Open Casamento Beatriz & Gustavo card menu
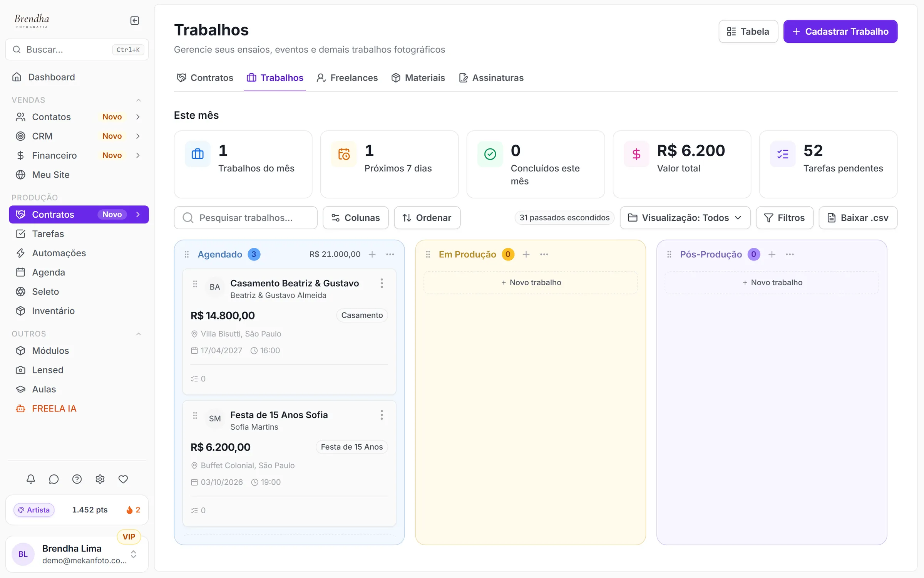 pyautogui.click(x=382, y=283)
